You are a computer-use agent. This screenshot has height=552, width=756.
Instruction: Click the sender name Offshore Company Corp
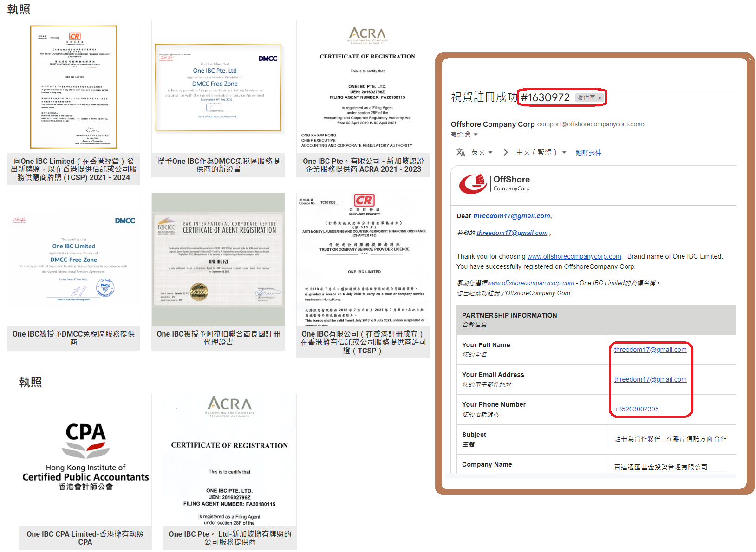(x=493, y=124)
